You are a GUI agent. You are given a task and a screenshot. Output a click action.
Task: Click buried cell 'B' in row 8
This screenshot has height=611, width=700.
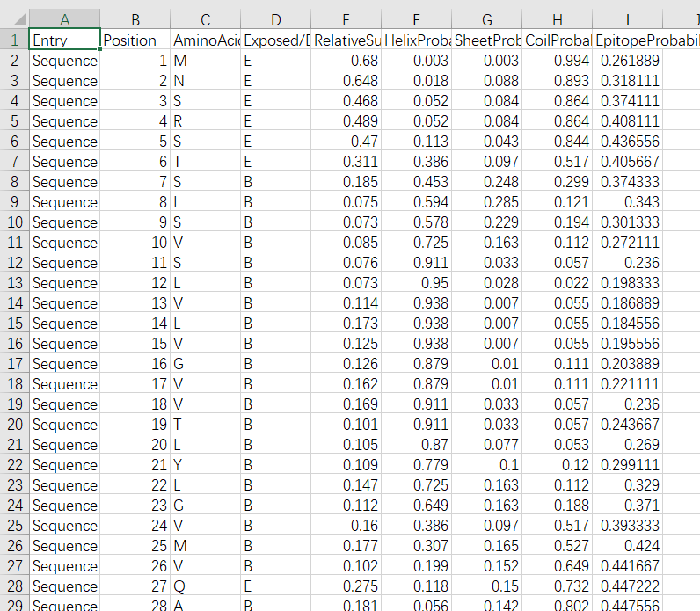coord(276,182)
